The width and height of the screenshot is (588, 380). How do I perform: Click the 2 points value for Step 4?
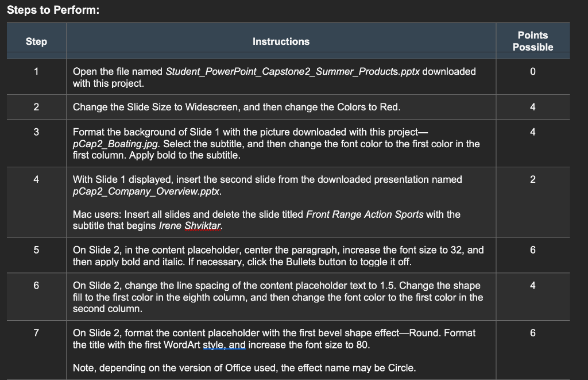(x=532, y=179)
